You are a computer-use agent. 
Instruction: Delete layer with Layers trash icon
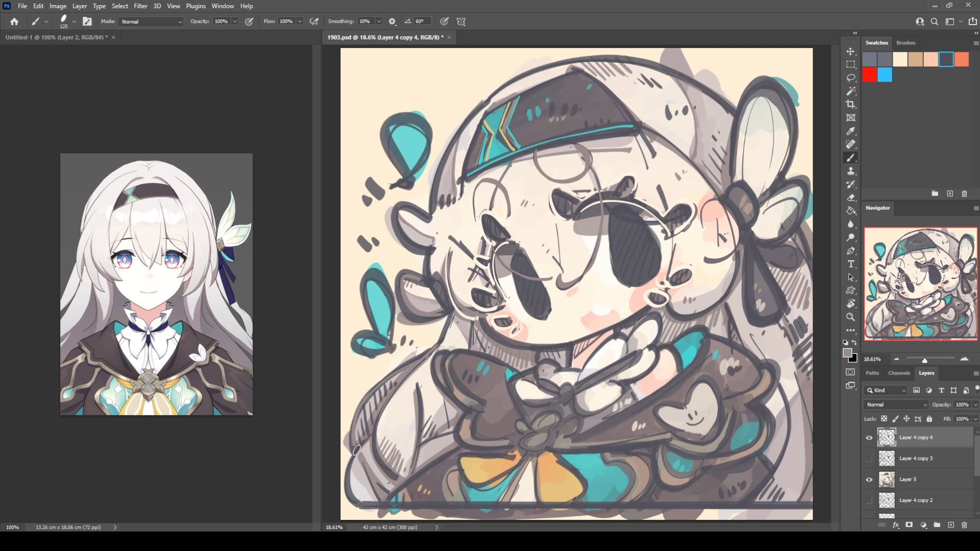click(x=964, y=525)
